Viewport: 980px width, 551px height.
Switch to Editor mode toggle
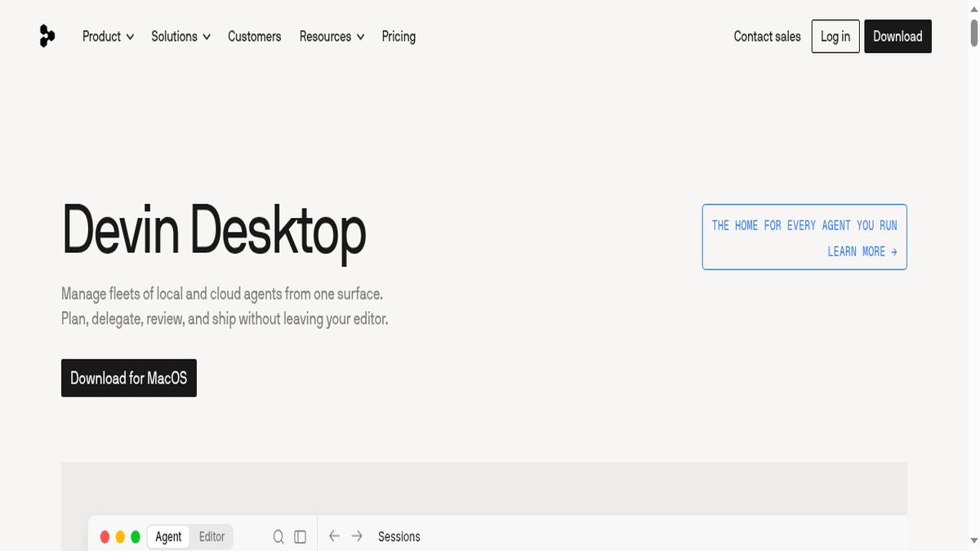click(212, 536)
